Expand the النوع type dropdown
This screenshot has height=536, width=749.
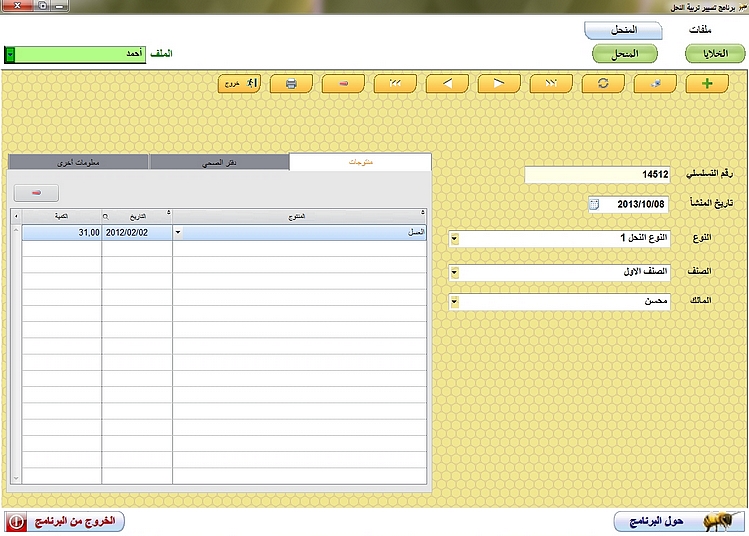coord(454,239)
